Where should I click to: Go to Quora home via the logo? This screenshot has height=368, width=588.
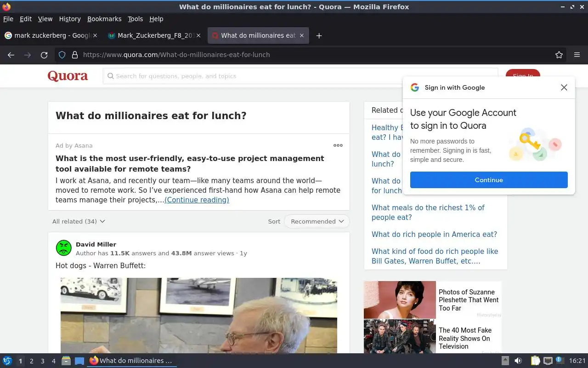point(68,76)
